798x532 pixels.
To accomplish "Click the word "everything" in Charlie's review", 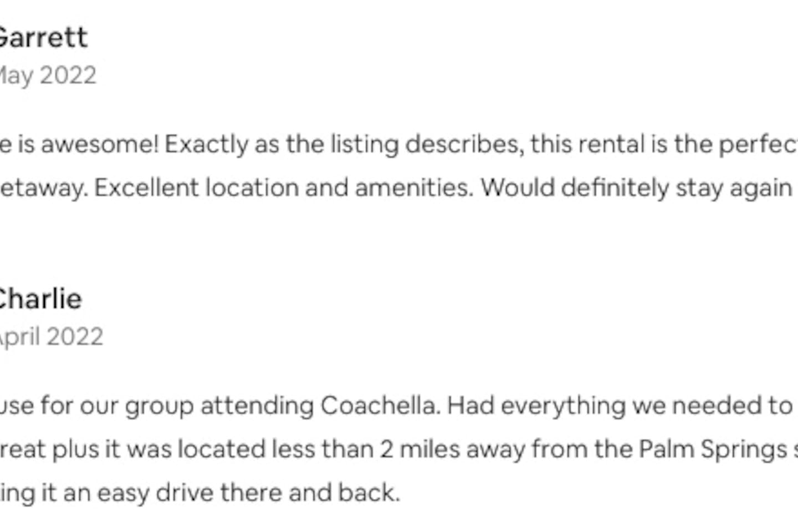I will coord(563,406).
